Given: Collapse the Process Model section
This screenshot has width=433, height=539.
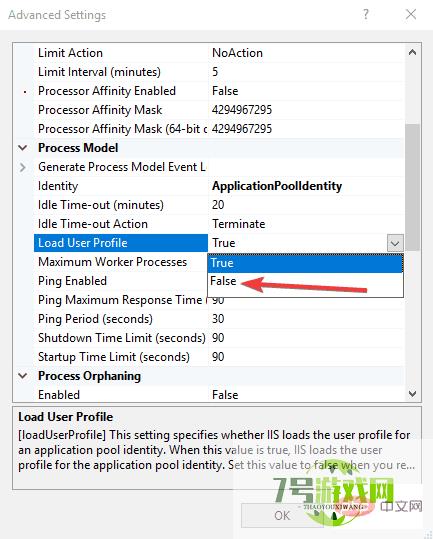Looking at the screenshot, I should tap(23, 148).
